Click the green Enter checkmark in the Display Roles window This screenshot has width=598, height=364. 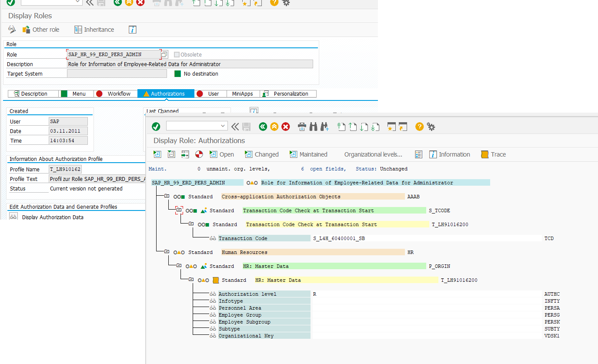11,3
